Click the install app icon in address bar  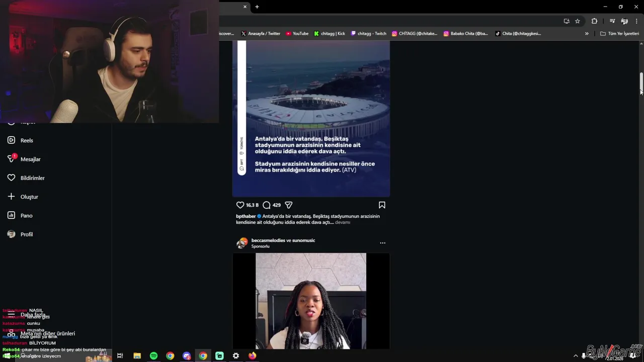tap(567, 21)
